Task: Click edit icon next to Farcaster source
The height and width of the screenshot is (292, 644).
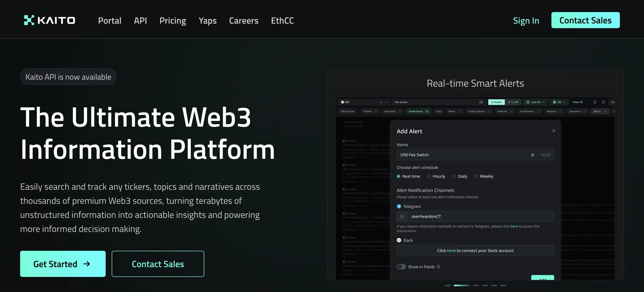Action: click(400, 111)
